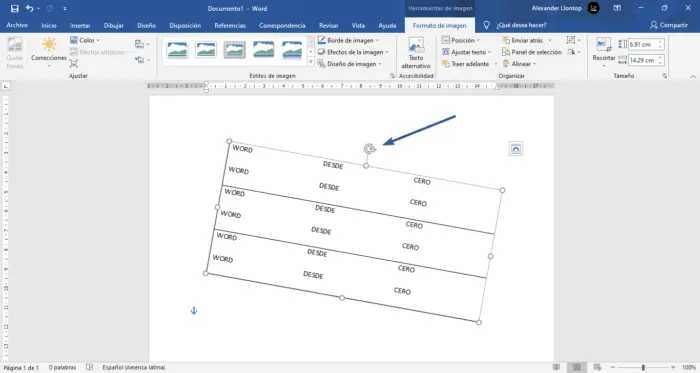Save the document with the disk icon
Screen dimensions: 700x373
pyautogui.click(x=14, y=8)
